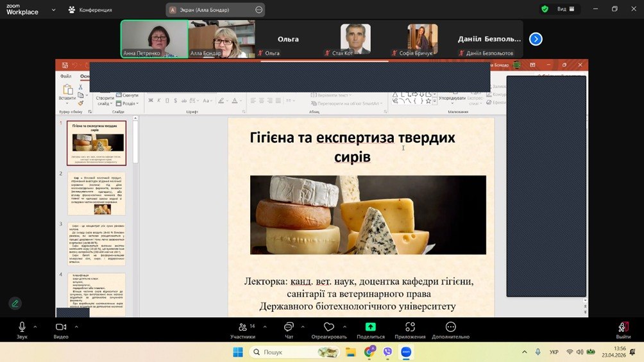644x362 pixels.
Task: Click the green encryption shield icon
Action: tap(545, 9)
